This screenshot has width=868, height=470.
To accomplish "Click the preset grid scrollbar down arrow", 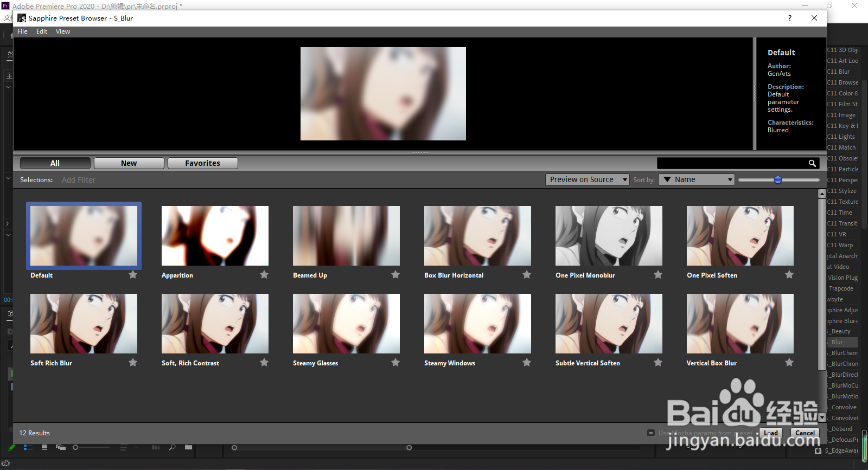I will click(822, 417).
